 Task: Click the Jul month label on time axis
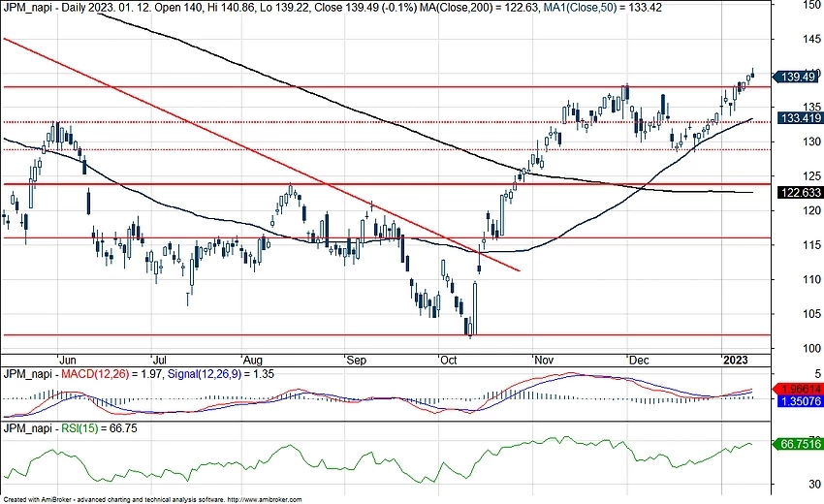point(159,361)
